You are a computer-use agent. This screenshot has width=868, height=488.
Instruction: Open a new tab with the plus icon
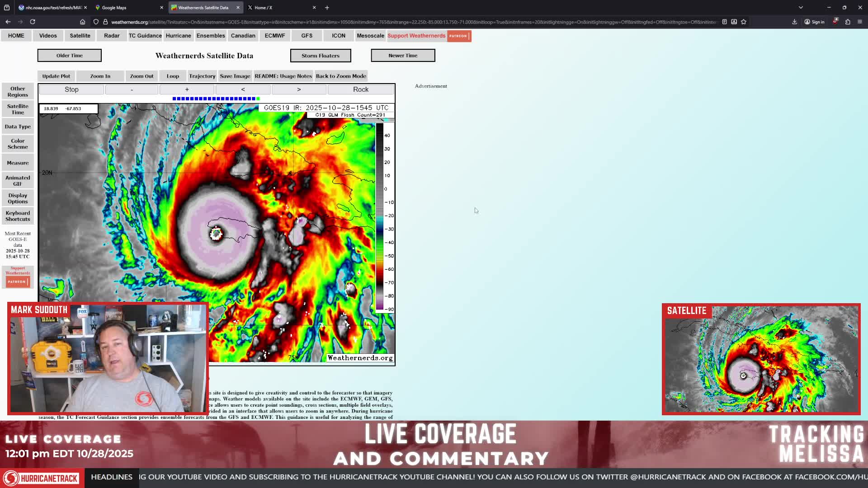[327, 8]
